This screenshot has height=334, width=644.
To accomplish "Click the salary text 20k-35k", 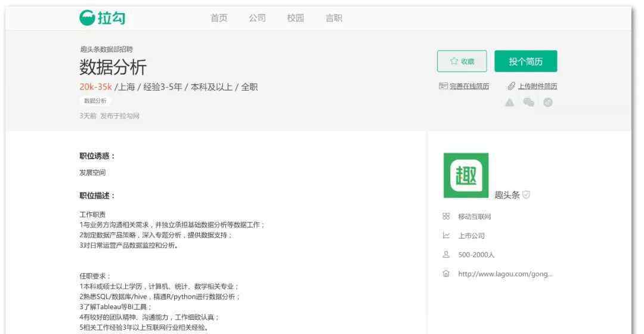I will tap(95, 86).
